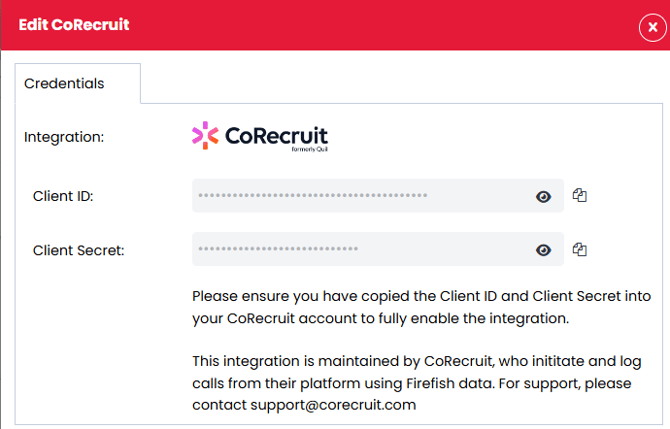Reveal the hidden Client ID value
This screenshot has width=670, height=429.
(x=543, y=197)
